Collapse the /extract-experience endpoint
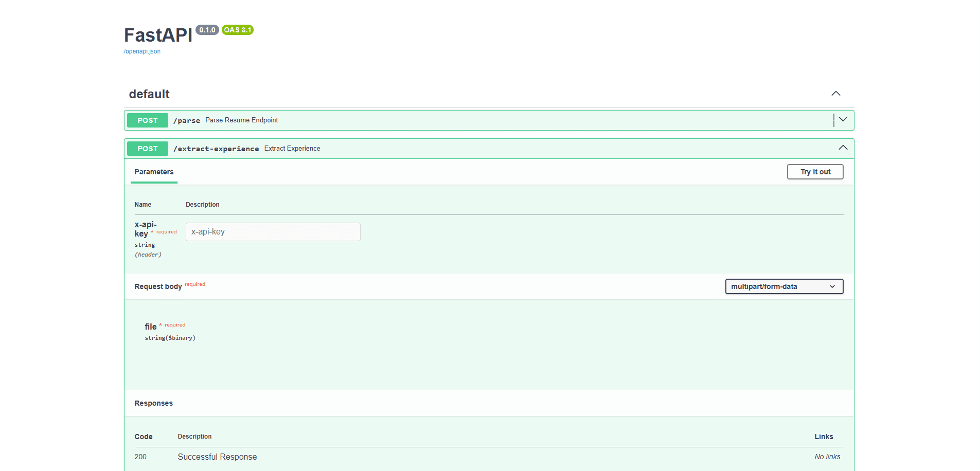The image size is (980, 471). coord(842,148)
